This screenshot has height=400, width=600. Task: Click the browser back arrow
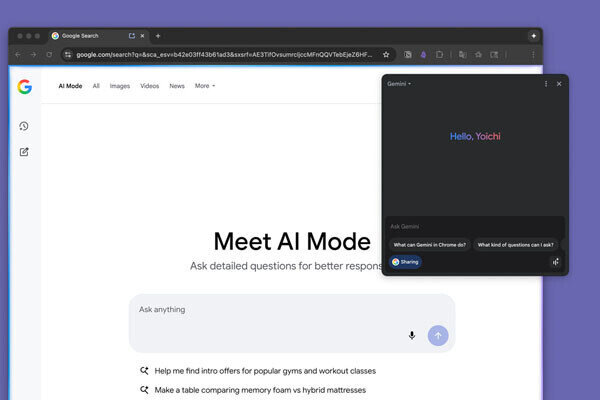coord(18,55)
